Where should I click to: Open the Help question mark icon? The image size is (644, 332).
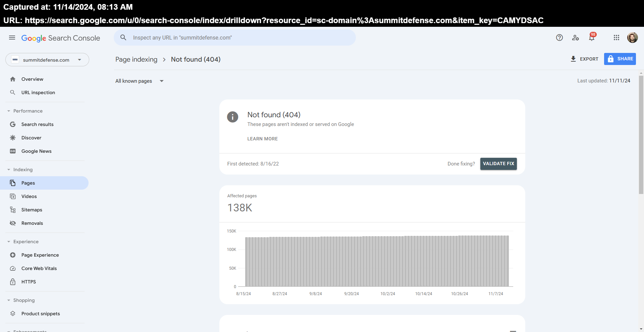tap(559, 38)
